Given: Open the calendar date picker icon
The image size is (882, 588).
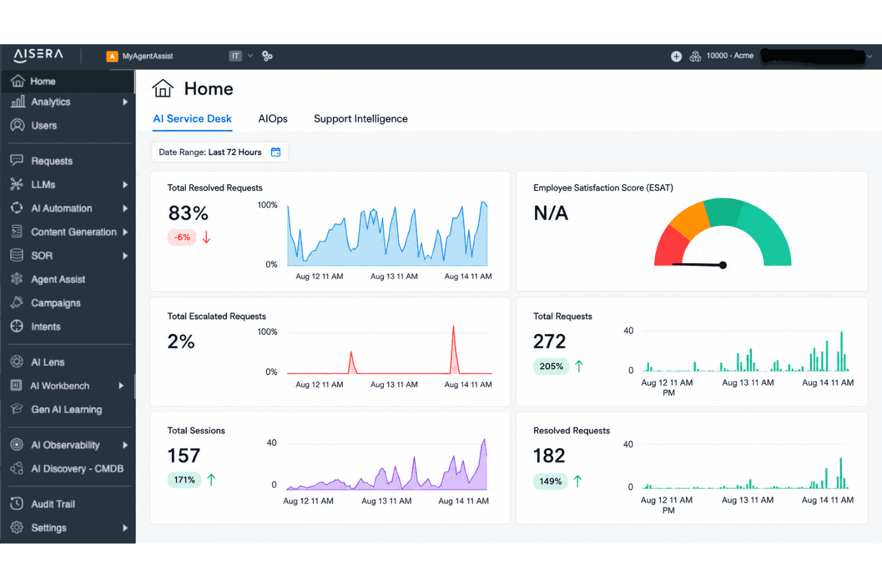Looking at the screenshot, I should (x=275, y=152).
